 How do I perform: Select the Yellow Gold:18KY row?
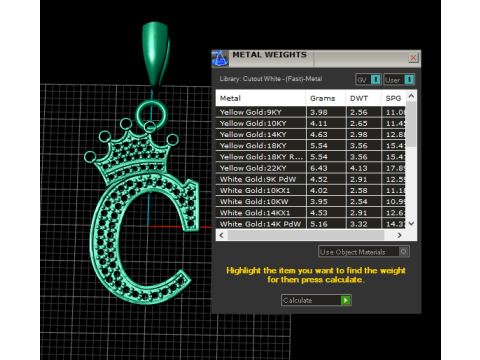[x=311, y=146]
